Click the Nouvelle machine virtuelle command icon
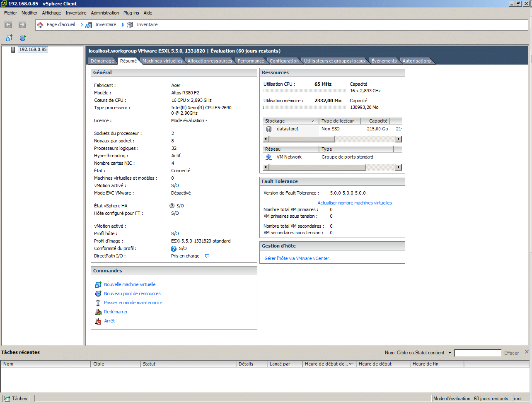Screen dimensions: 532x404 pos(98,285)
